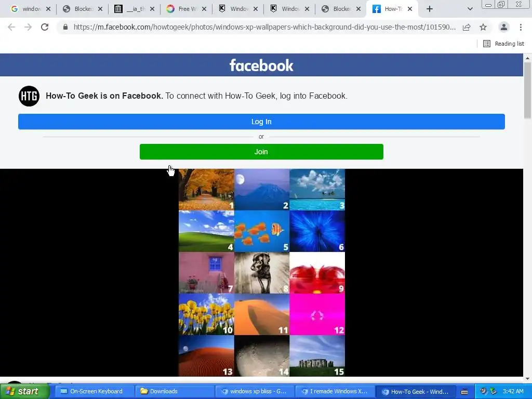Click the padlock site info icon
The height and width of the screenshot is (399, 532).
coord(65,27)
